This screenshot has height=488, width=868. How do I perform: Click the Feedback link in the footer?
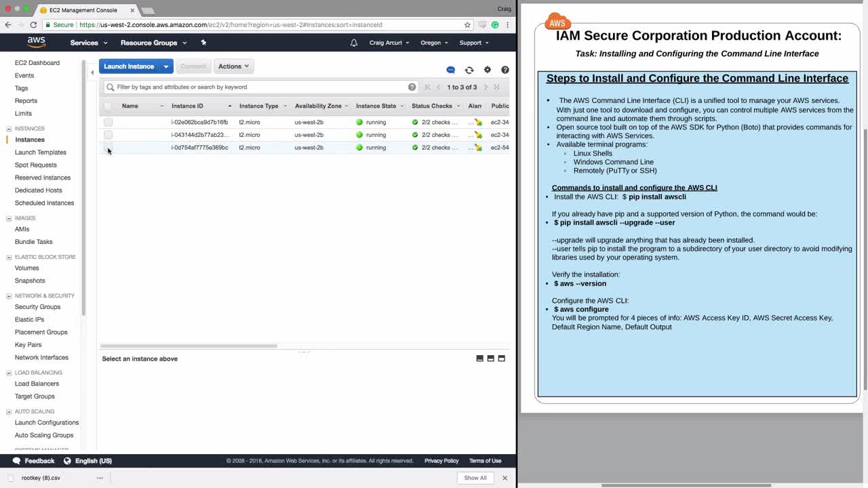coord(33,461)
